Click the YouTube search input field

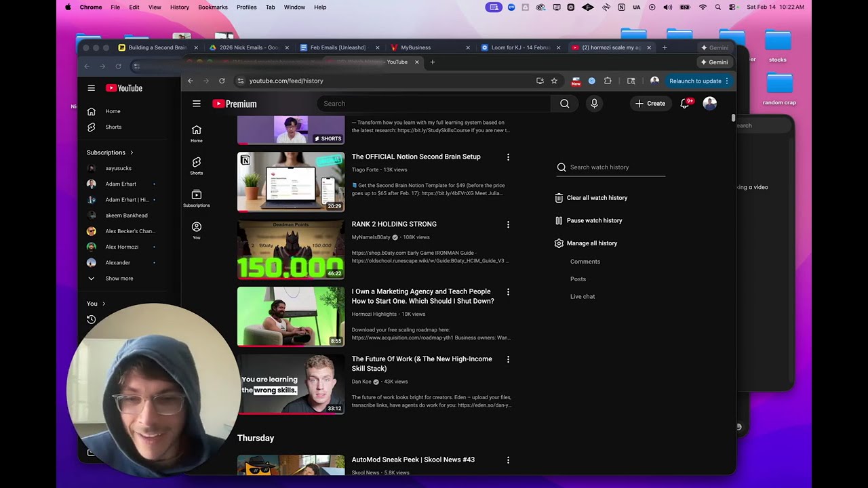coord(434,104)
